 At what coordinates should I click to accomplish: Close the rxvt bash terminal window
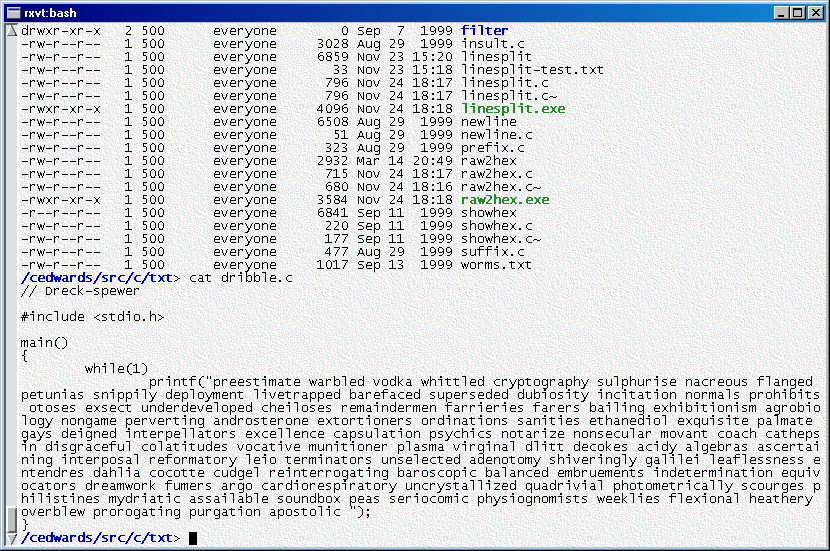click(x=813, y=12)
